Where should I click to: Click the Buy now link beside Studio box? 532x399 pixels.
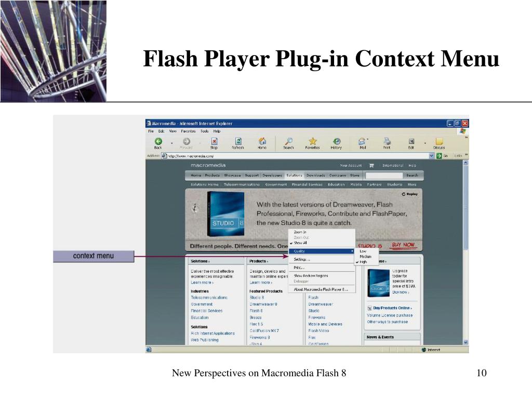click(401, 292)
